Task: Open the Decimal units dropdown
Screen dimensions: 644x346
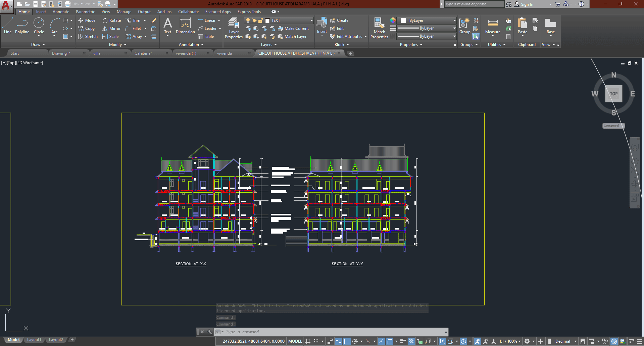Action: (566, 341)
